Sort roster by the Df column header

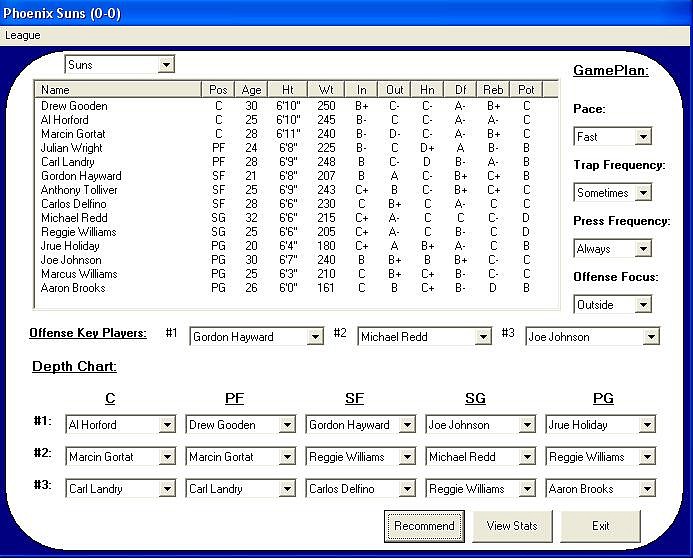tap(460, 90)
